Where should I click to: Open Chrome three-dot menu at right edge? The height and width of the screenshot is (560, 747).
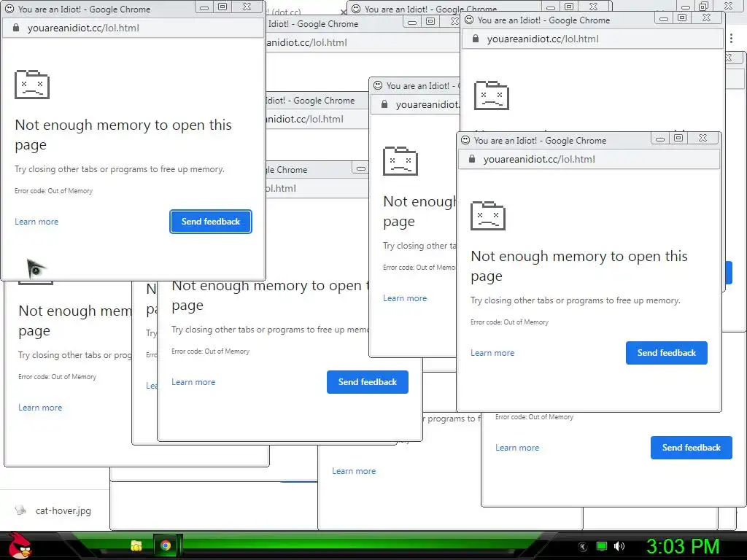click(731, 38)
